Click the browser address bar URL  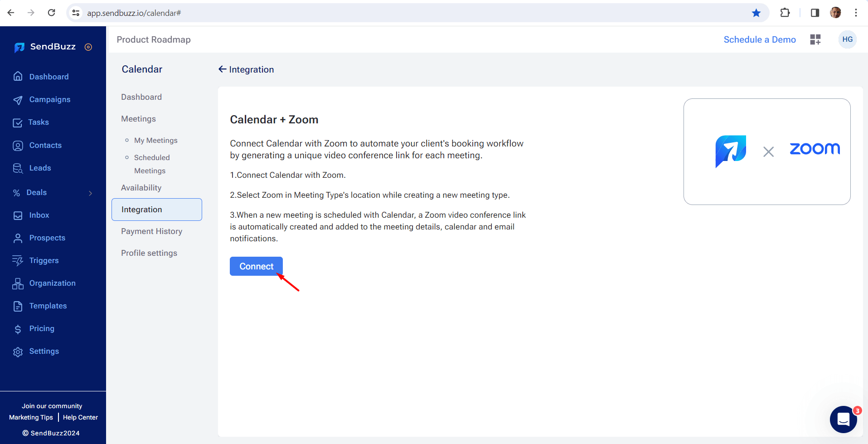coord(134,13)
